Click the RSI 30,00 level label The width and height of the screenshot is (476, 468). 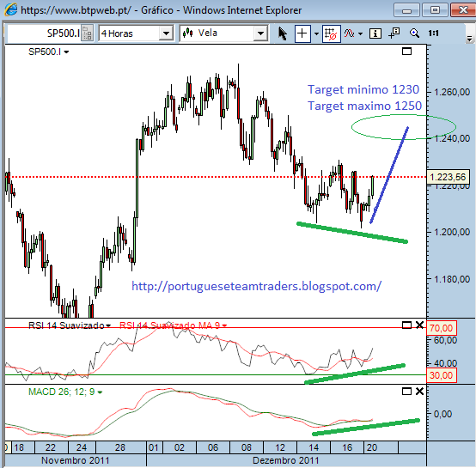441,375
